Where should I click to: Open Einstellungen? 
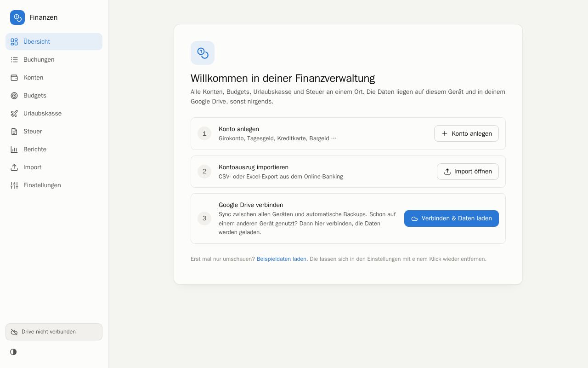[x=54, y=185]
